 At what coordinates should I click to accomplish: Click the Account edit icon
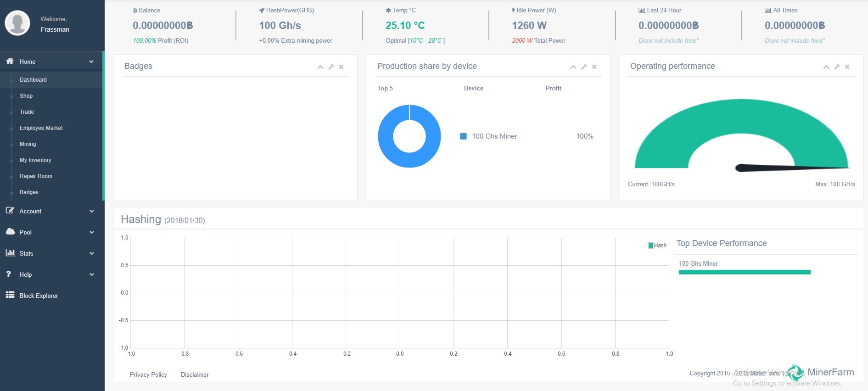[10, 211]
